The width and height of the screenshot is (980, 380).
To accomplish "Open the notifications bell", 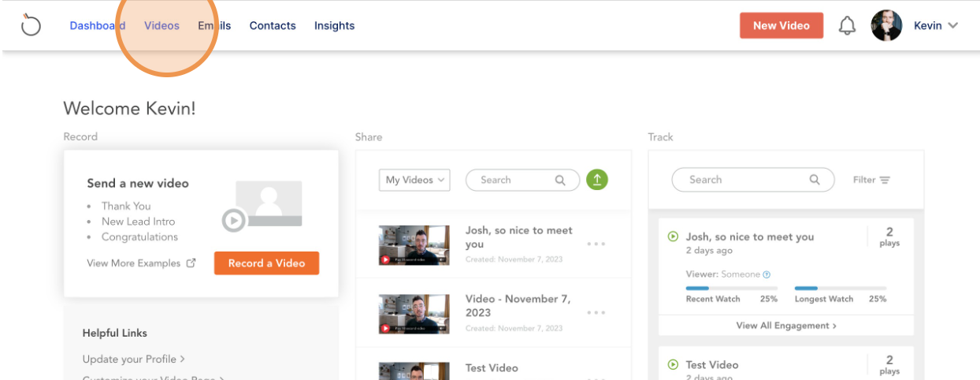I will point(847,26).
